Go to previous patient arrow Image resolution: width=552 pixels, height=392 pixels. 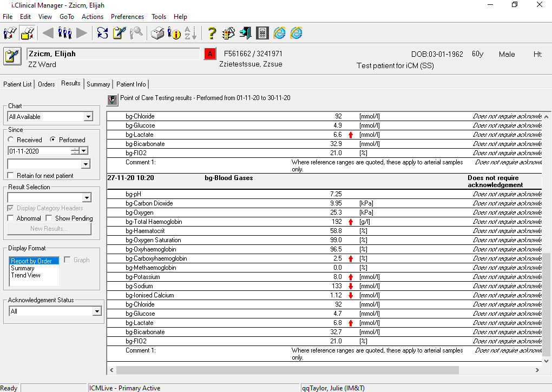pos(48,33)
